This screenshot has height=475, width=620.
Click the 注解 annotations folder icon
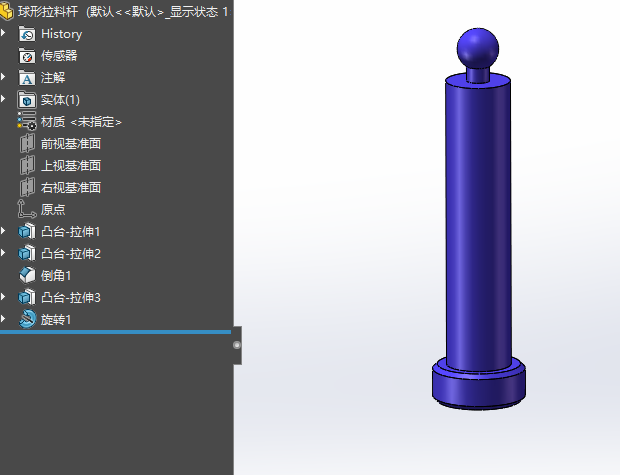point(27,78)
